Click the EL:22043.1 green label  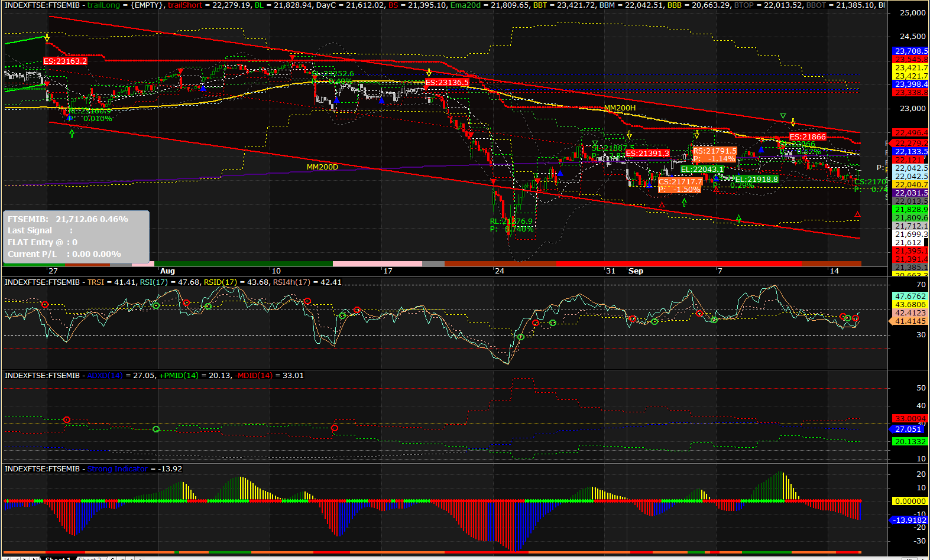[x=702, y=169]
